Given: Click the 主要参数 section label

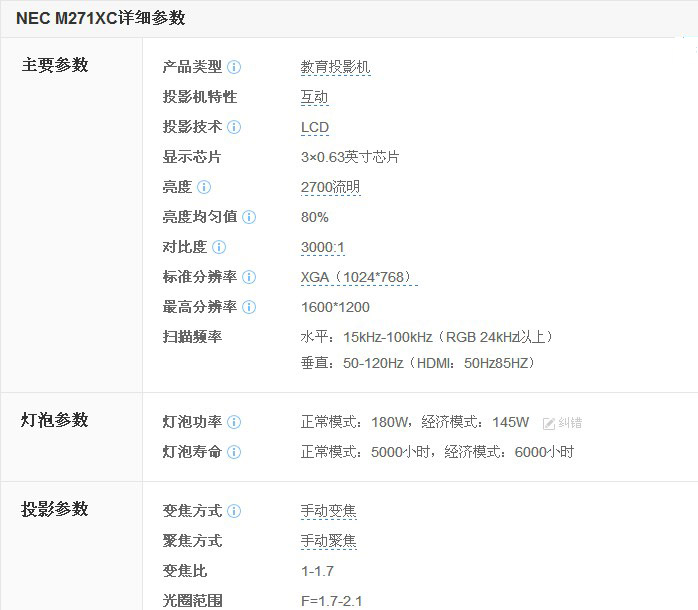Looking at the screenshot, I should pyautogui.click(x=55, y=65).
